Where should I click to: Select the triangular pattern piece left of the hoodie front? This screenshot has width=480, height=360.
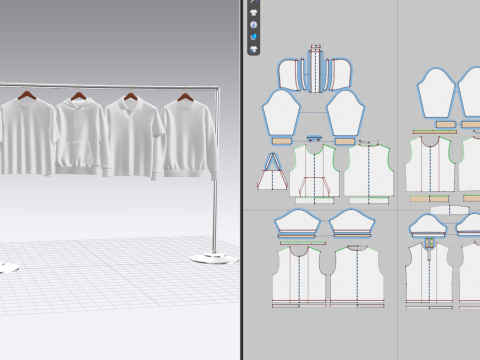pos(272,172)
